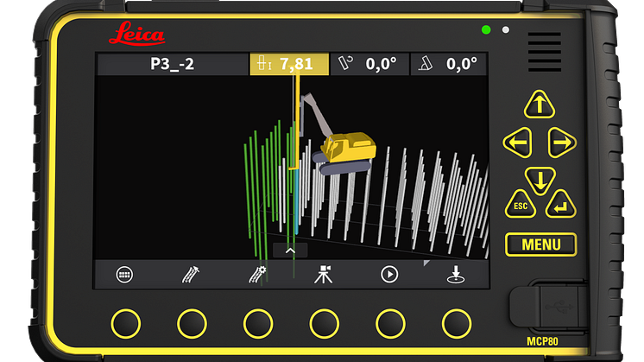Screen dimensions: 644x362
Task: Hit the ESC triangle key
Action: tap(521, 205)
